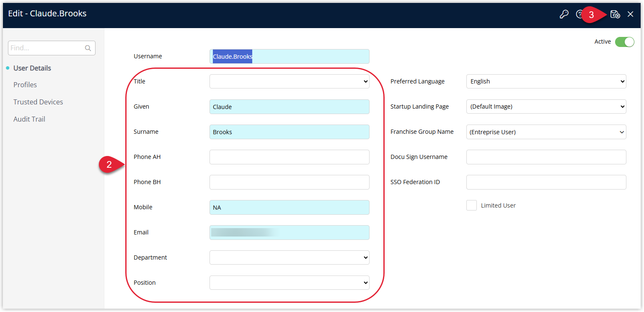This screenshot has height=312, width=644.
Task: Click the Username field
Action: tap(290, 56)
